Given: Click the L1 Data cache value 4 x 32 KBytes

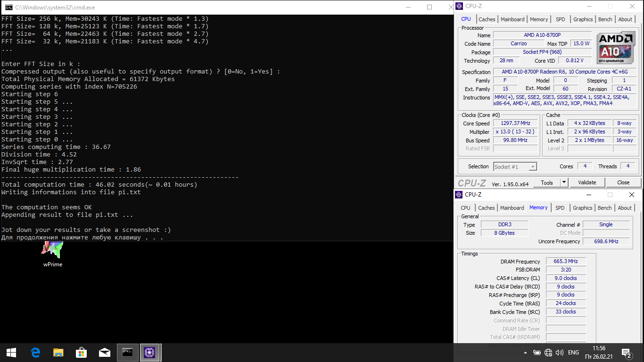Looking at the screenshot, I should pos(589,123).
